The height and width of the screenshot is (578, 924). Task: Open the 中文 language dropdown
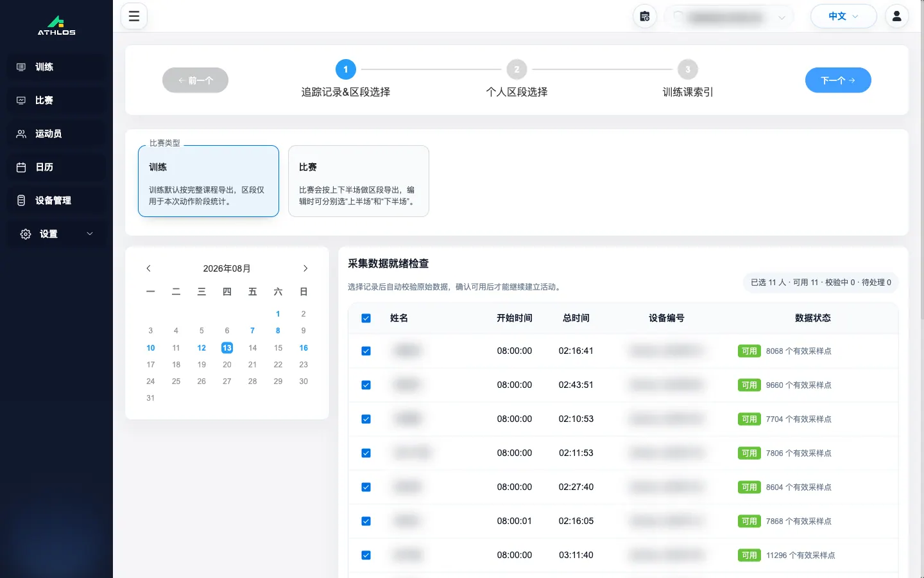[x=843, y=16]
